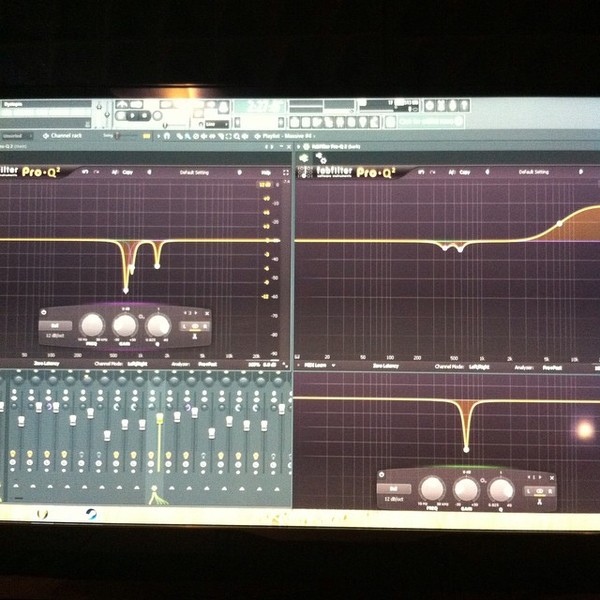The width and height of the screenshot is (600, 600).
Task: Go to next preset in left Pro-Q 2
Action: coord(240,172)
